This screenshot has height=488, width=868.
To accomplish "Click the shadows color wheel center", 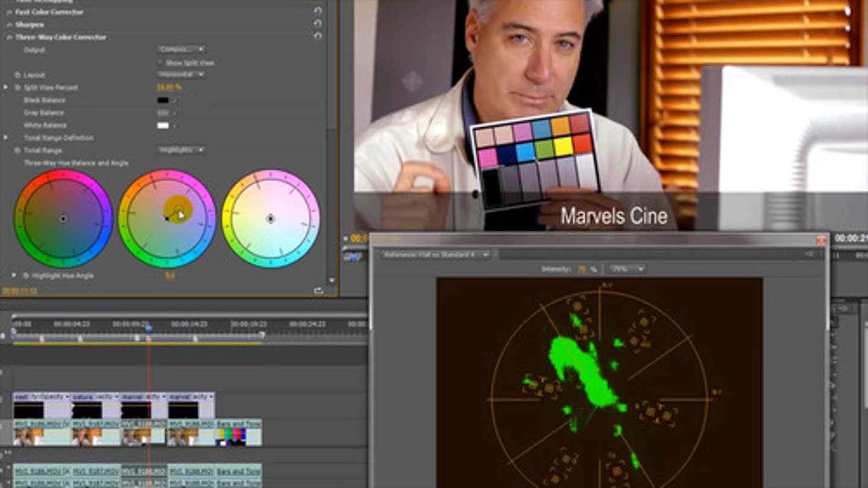I will coord(63,218).
